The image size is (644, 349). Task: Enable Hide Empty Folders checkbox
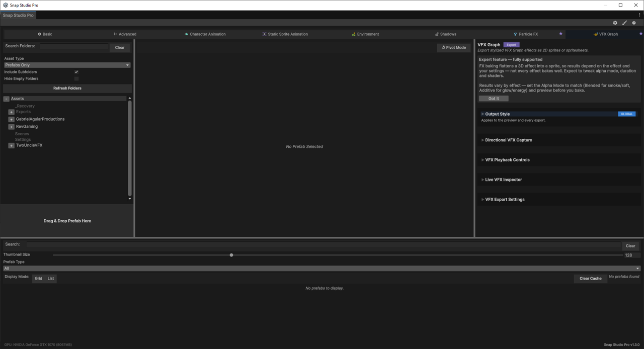coord(76,78)
